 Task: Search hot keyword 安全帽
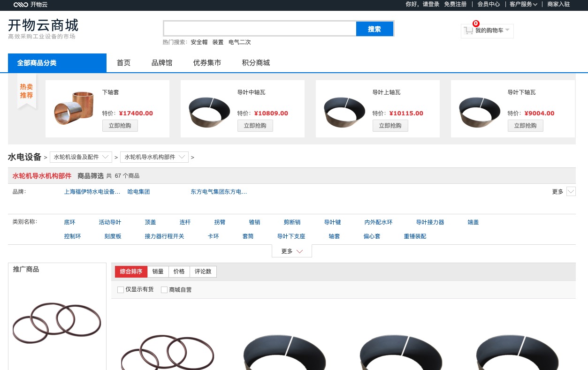[199, 42]
